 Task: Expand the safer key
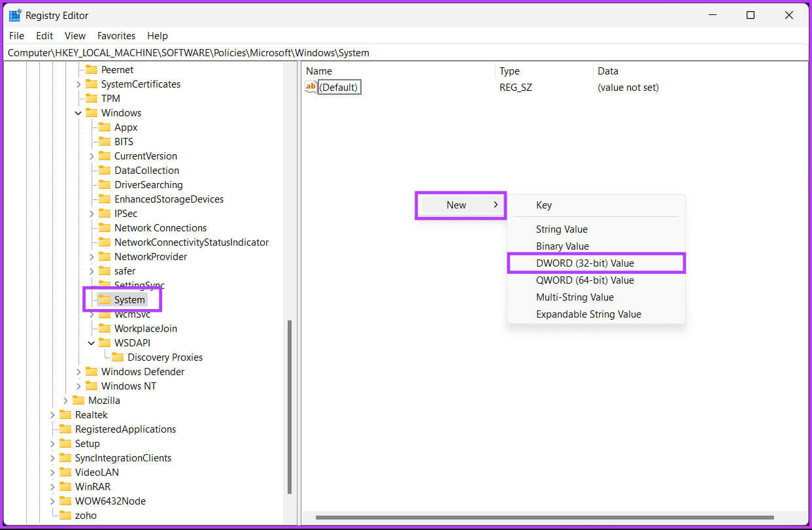(x=92, y=271)
